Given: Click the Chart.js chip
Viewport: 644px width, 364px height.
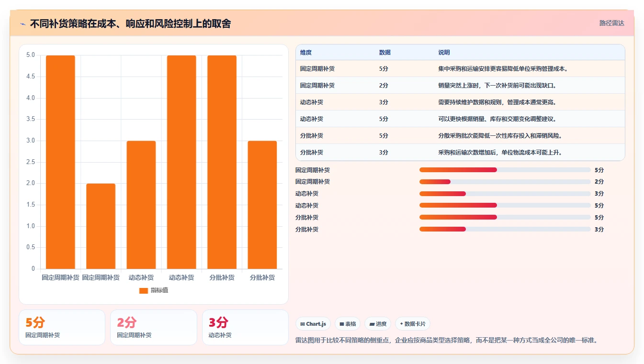Looking at the screenshot, I should (313, 324).
